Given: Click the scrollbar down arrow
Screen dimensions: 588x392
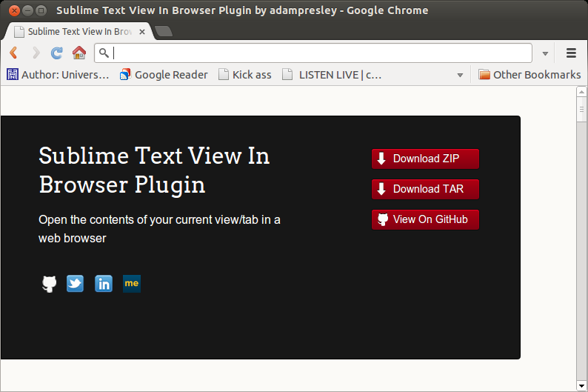Looking at the screenshot, I should (581, 385).
